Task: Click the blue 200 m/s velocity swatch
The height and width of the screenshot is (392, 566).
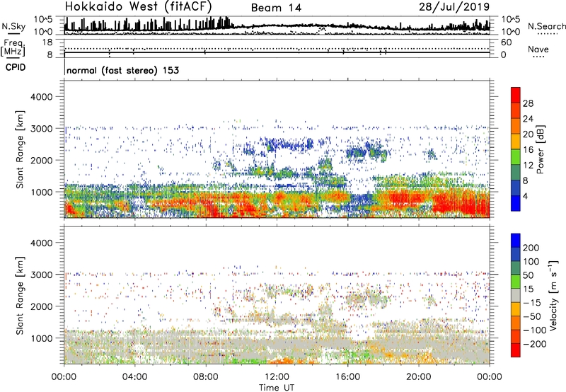Action: pos(516,241)
